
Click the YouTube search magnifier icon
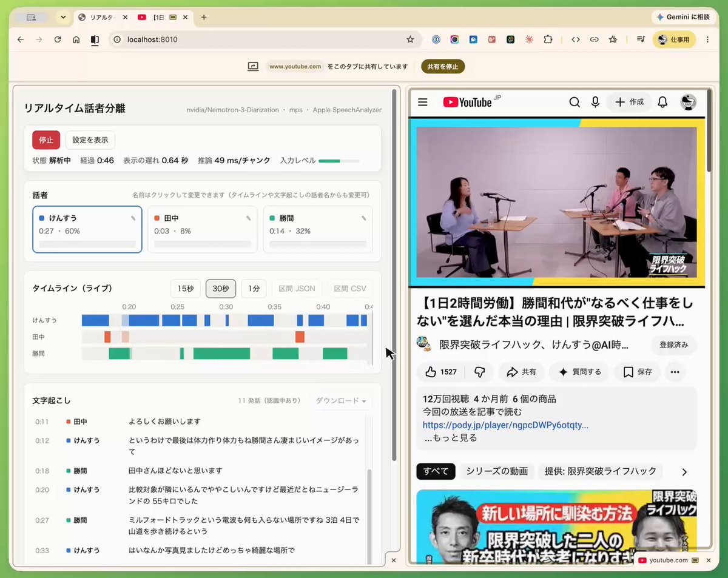click(575, 102)
